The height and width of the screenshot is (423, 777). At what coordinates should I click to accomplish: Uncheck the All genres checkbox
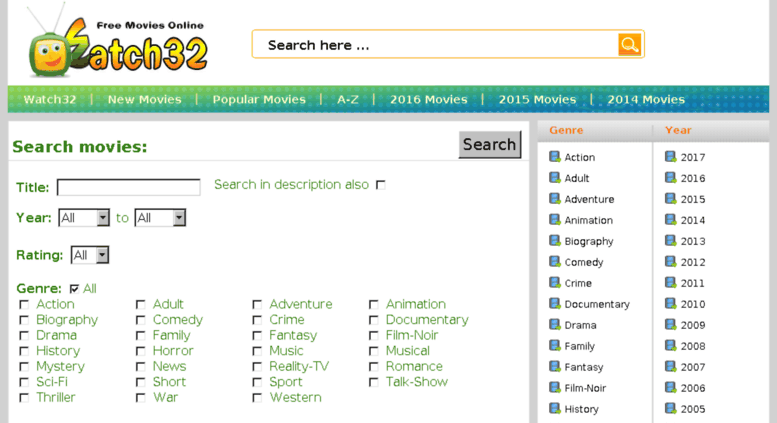tap(75, 289)
